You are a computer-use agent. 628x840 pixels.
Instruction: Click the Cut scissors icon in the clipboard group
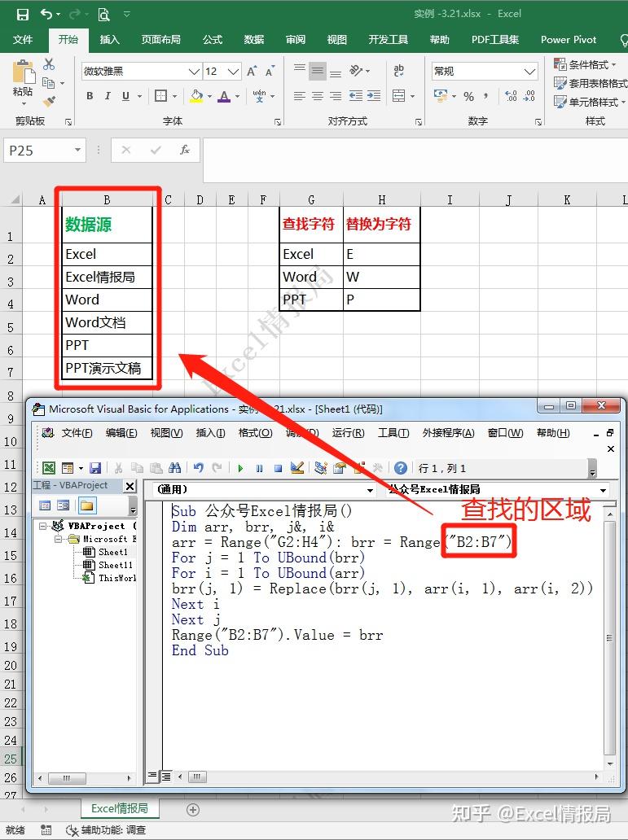(49, 64)
